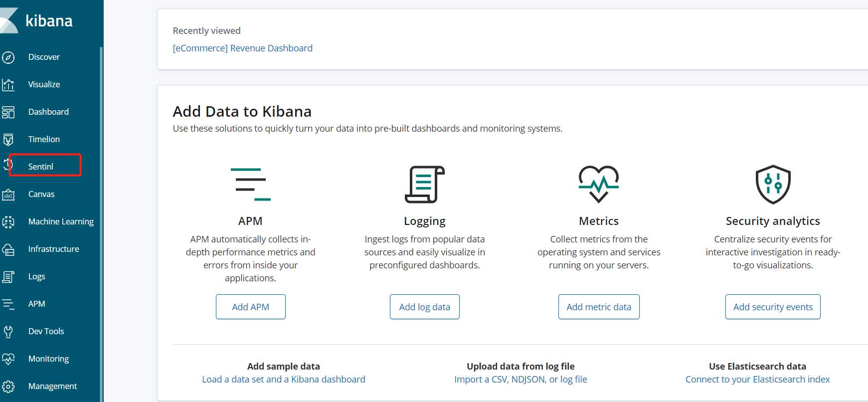
Task: Open the Management section label
Action: (52, 386)
